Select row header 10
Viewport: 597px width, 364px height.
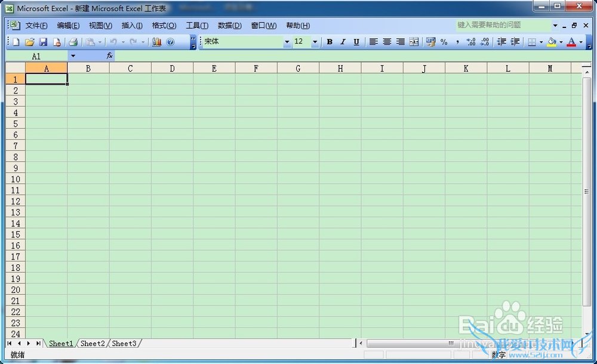[16, 179]
